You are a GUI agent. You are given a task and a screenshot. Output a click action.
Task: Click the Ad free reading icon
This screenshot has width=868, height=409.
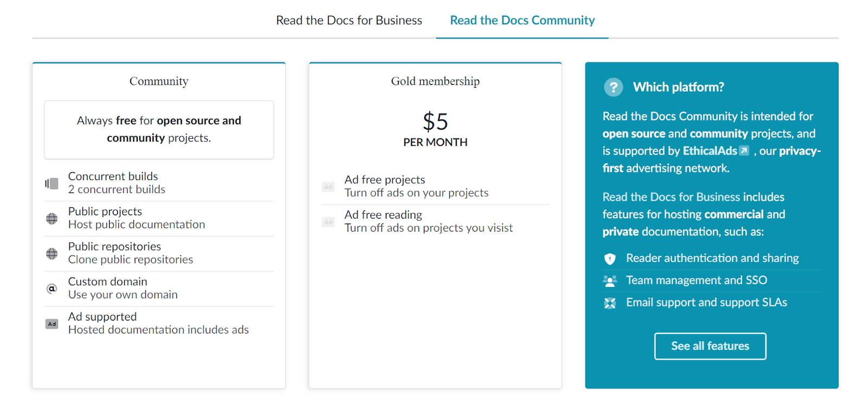click(328, 222)
